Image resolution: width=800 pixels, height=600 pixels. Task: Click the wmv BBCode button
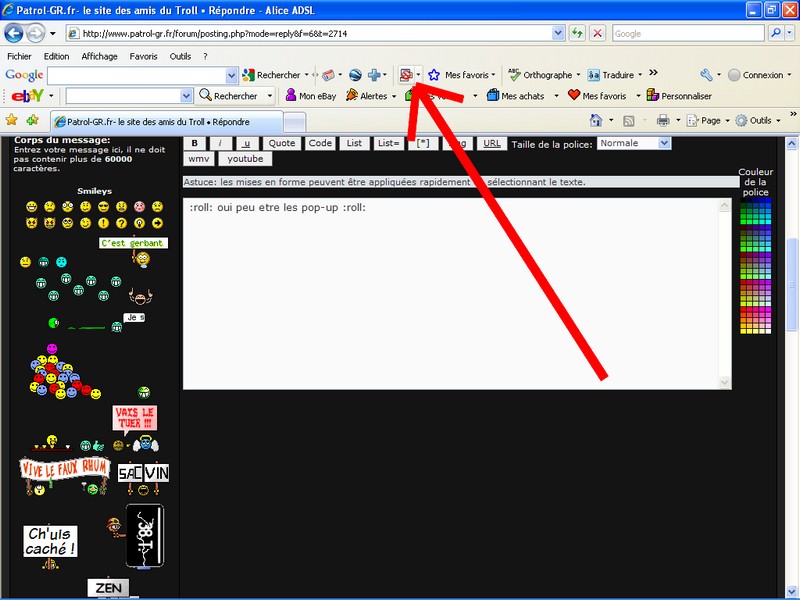click(198, 159)
